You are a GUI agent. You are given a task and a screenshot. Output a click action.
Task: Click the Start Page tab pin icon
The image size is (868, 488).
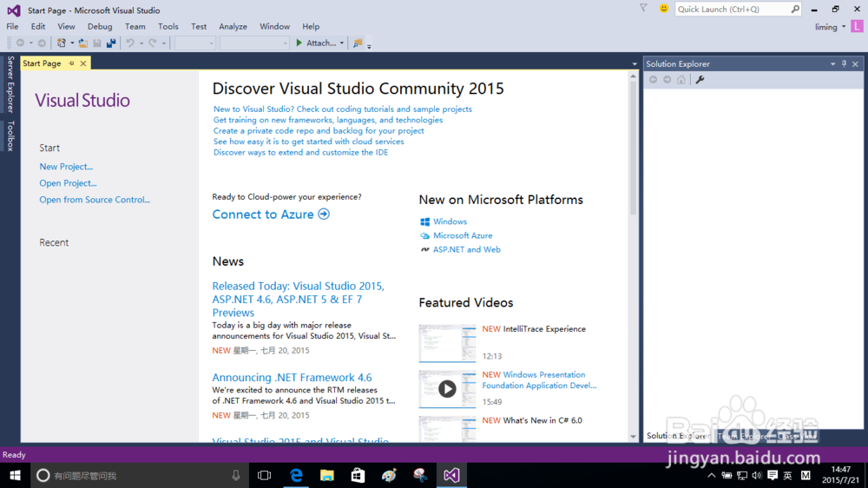coord(71,63)
